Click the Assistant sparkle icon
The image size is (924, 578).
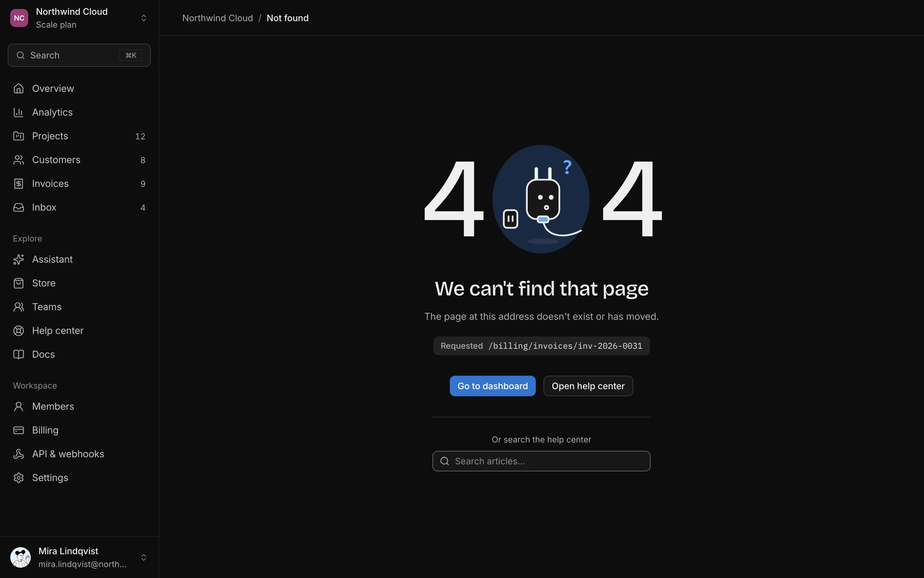click(18, 259)
